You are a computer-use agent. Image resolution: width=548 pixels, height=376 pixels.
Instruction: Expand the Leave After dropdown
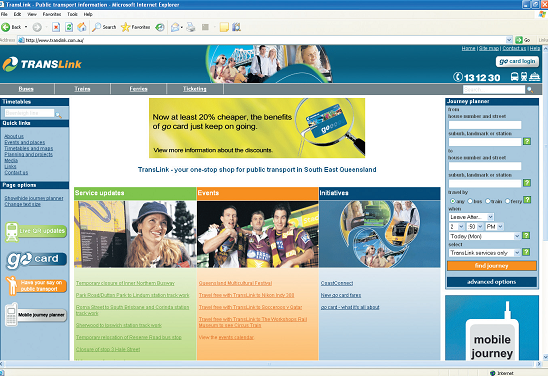(x=490, y=217)
